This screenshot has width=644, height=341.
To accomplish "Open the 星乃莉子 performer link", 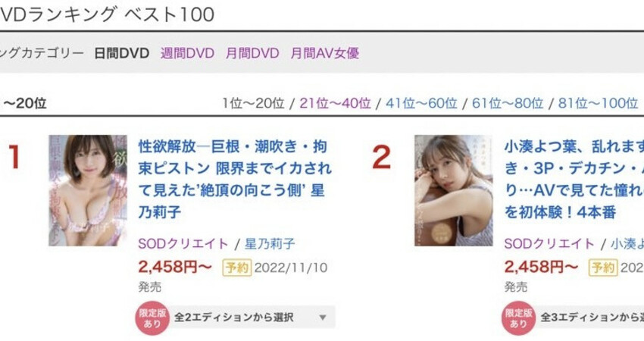I will coord(270,244).
